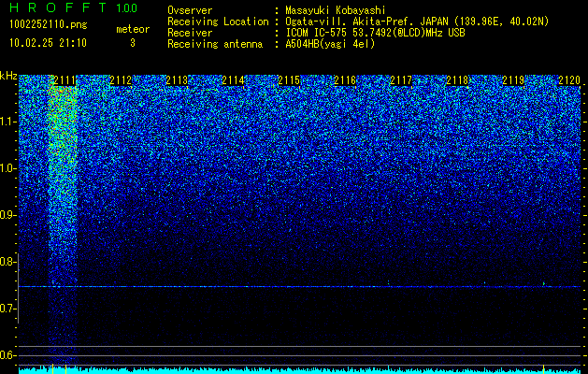
Task: Click the 2119 time marker
Action: (x=513, y=80)
